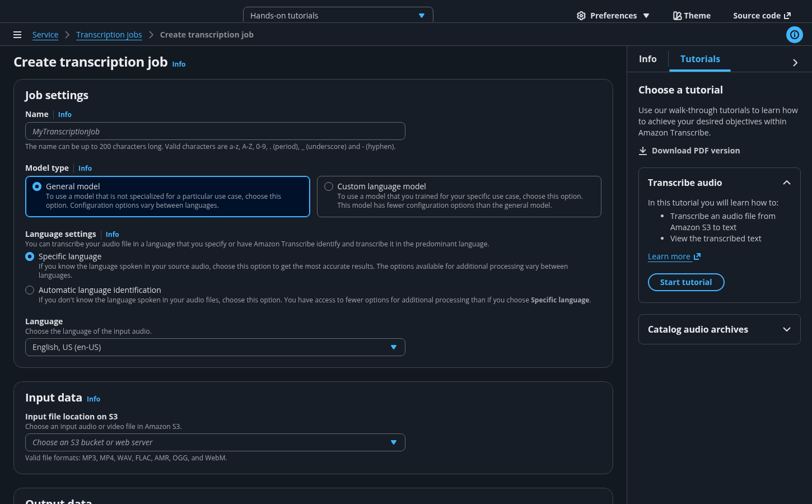
Task: Open Source code external link icon
Action: coord(787,16)
